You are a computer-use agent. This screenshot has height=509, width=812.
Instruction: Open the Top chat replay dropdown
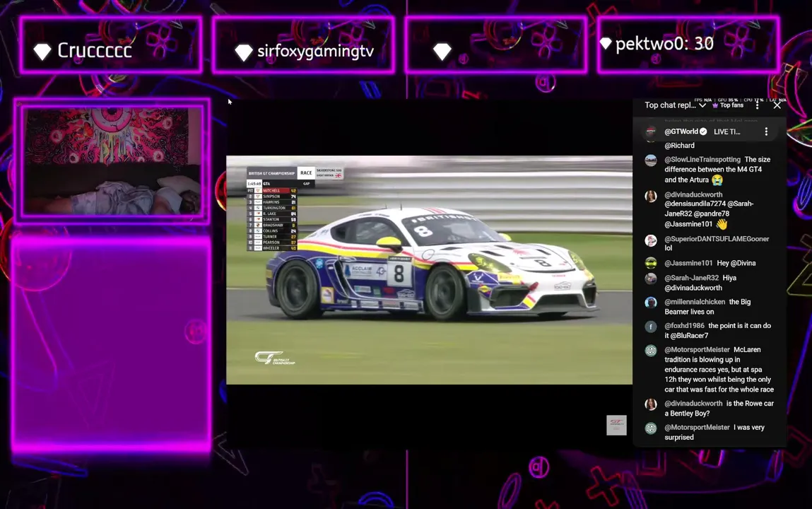click(x=675, y=105)
